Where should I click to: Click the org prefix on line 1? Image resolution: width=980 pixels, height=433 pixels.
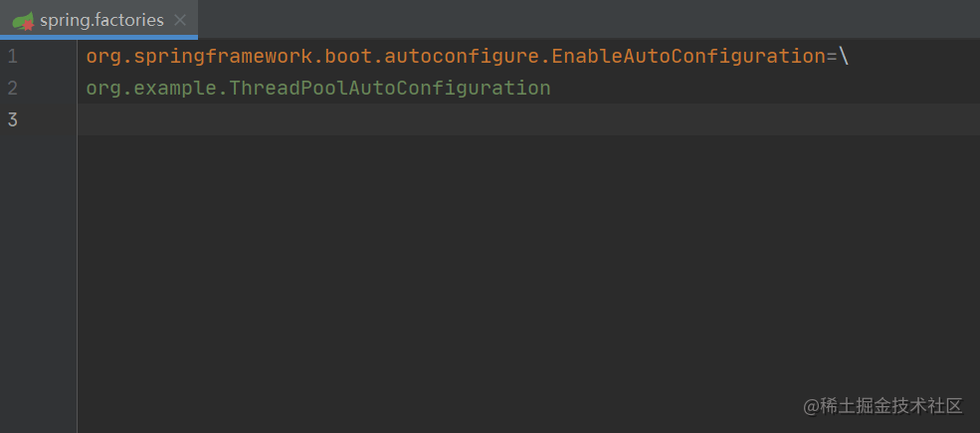pos(102,57)
